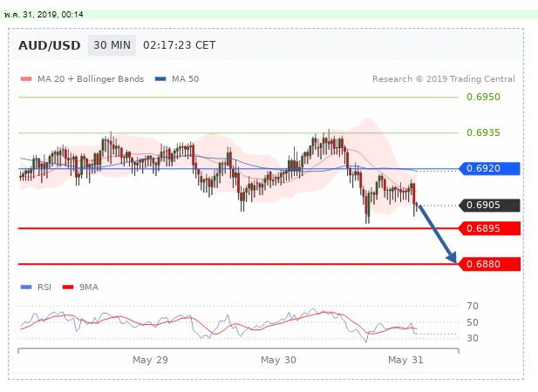
Task: Click the RSI 30 level label
Action: pos(473,339)
